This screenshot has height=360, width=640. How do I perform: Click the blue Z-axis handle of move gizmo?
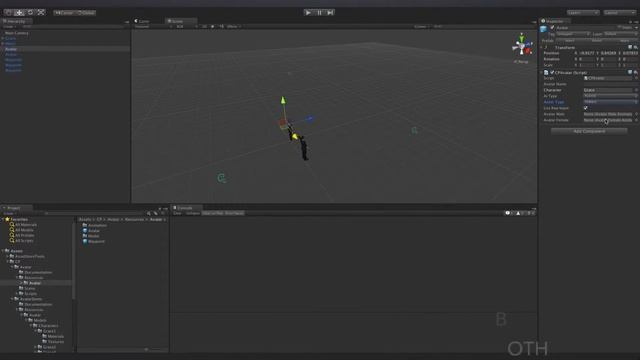pyautogui.click(x=310, y=118)
